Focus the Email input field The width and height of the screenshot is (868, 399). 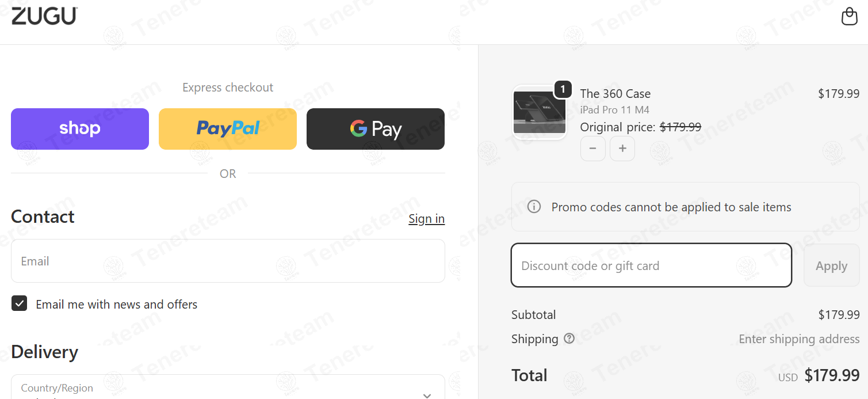tap(228, 261)
